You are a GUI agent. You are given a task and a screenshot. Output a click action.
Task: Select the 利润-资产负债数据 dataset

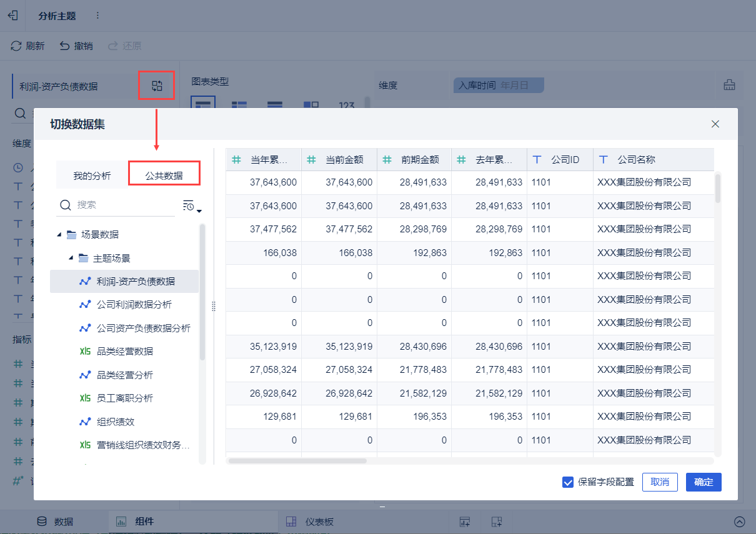124,281
